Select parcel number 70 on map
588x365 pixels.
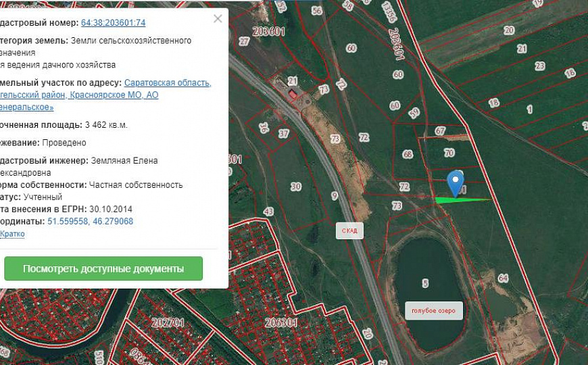[449, 153]
